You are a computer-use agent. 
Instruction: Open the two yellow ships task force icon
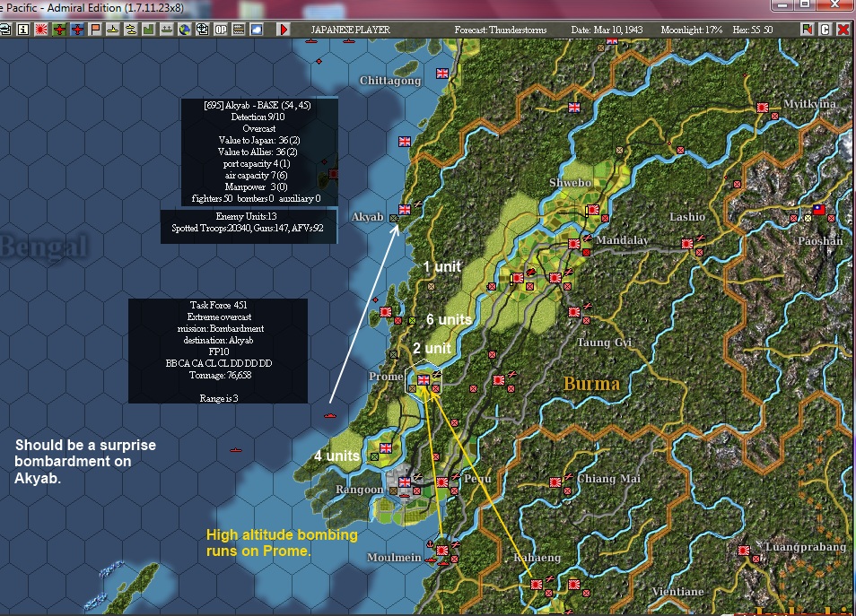coord(131,30)
